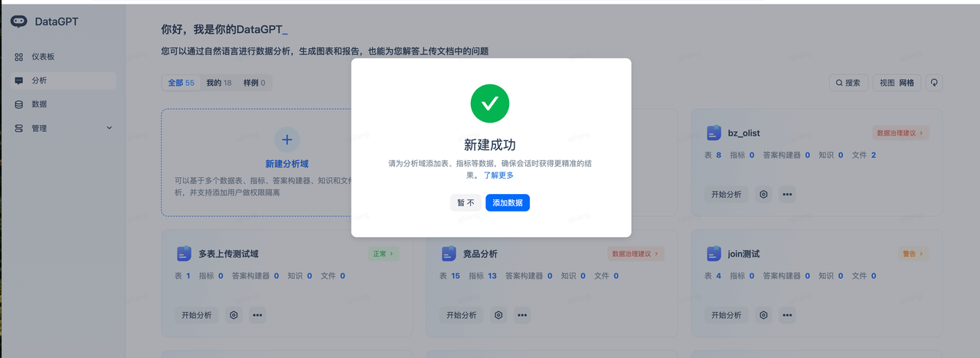Open the 视图 网格 view selector
Viewport: 980px width, 358px height.
[x=897, y=83]
